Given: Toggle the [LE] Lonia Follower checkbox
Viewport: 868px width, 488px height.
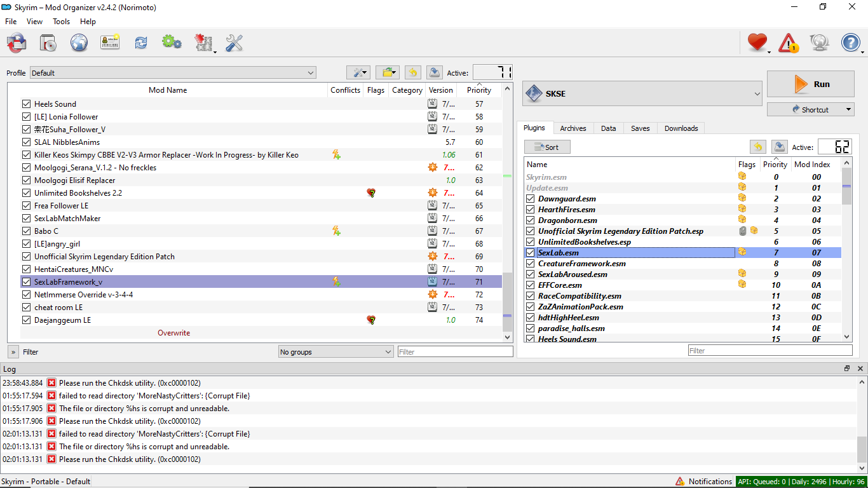Looking at the screenshot, I should tap(26, 117).
